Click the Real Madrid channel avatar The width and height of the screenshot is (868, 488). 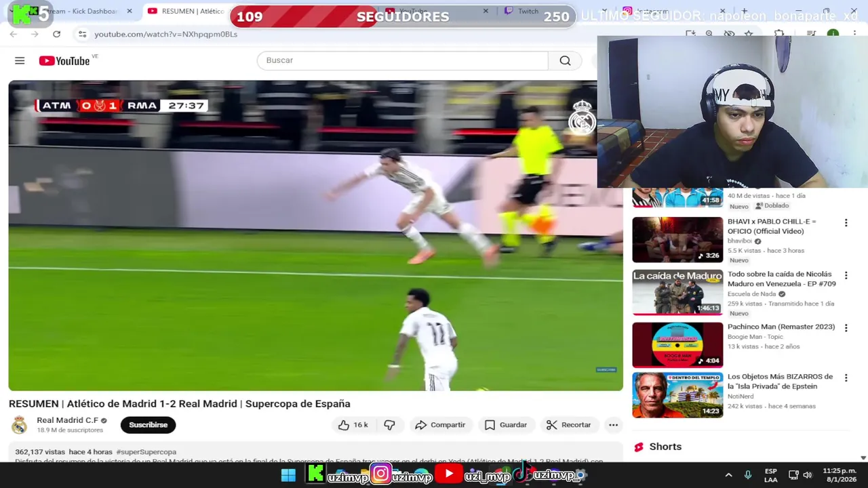tap(20, 425)
